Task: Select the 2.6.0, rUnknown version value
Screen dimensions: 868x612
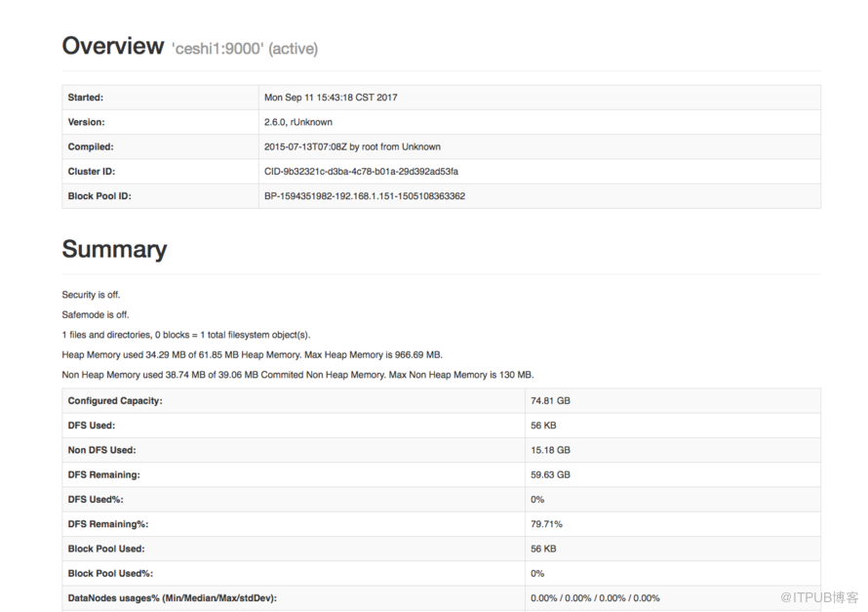Action: coord(297,122)
